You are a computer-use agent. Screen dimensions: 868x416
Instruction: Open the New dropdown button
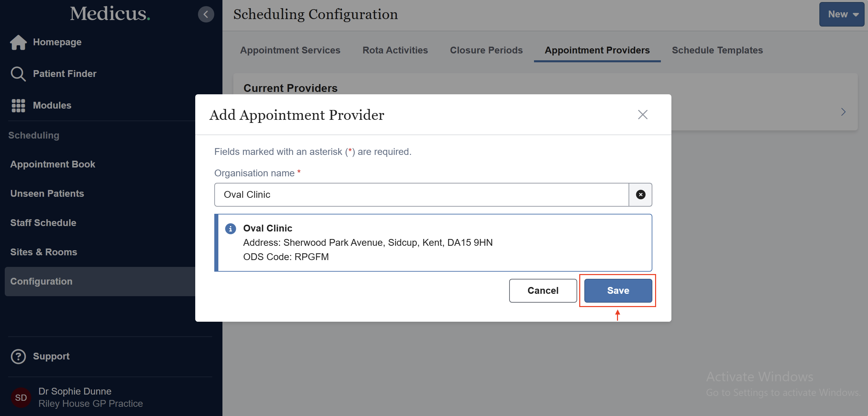(x=841, y=14)
